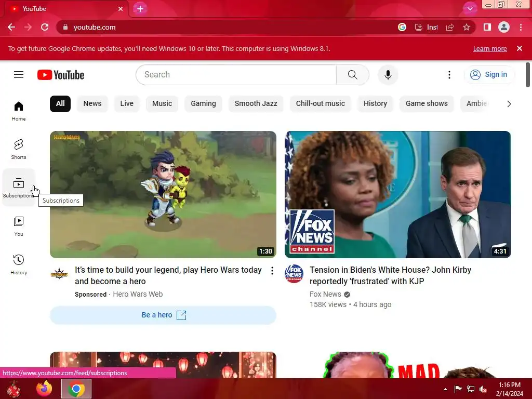
Task: Open the Hero Wars ad thumbnail
Action: point(163,194)
